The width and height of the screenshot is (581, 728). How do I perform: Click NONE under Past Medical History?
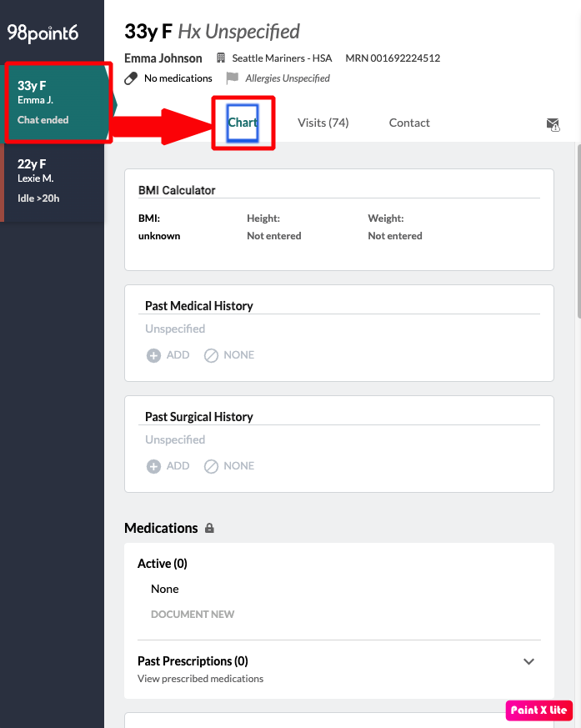pyautogui.click(x=238, y=355)
